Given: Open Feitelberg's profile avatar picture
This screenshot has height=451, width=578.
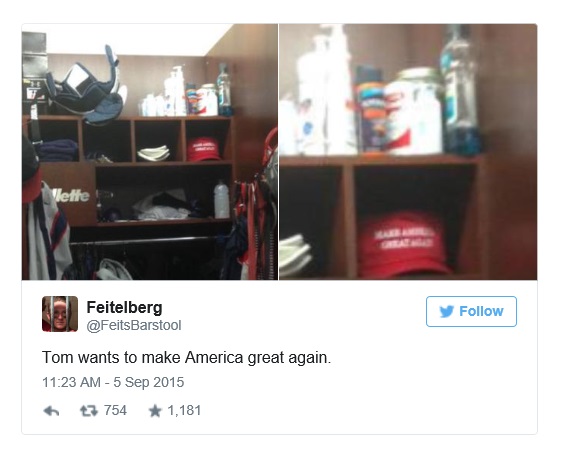Looking at the screenshot, I should click(x=60, y=314).
